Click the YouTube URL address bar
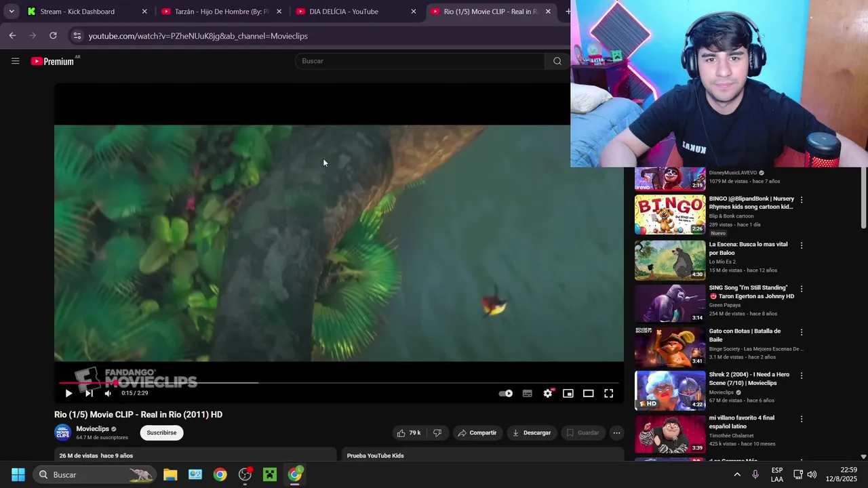The height and width of the screenshot is (488, 868). pos(198,36)
